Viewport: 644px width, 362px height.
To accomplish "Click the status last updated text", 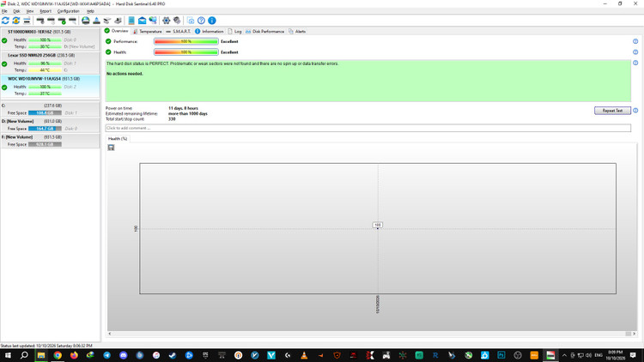I will pos(46,346).
